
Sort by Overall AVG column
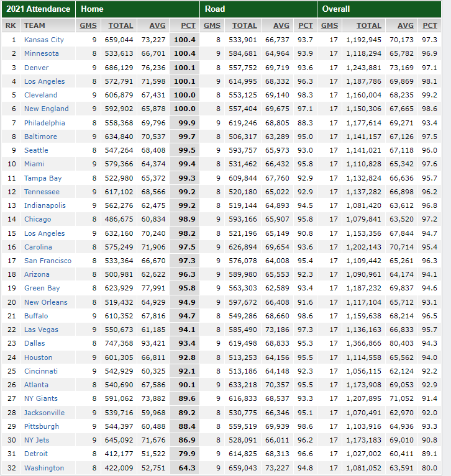(x=406, y=26)
